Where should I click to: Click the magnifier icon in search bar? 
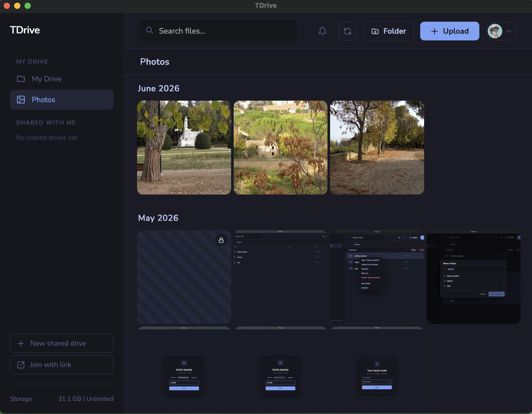coord(150,31)
